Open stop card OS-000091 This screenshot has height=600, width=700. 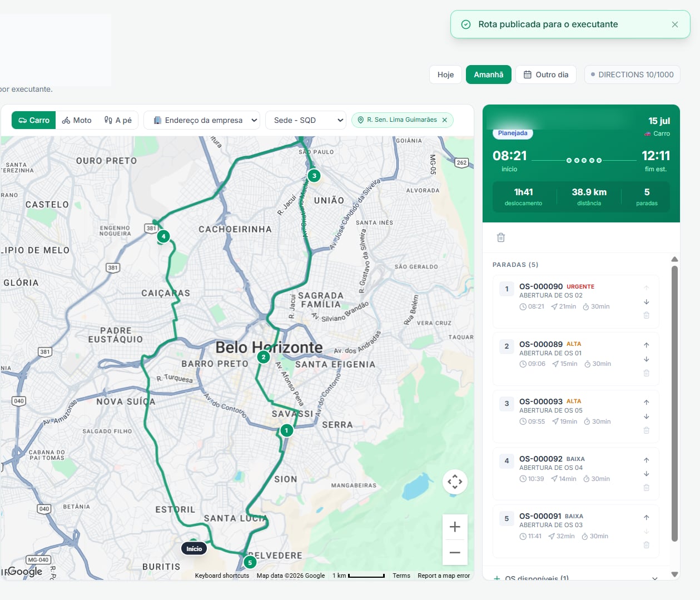(x=575, y=531)
